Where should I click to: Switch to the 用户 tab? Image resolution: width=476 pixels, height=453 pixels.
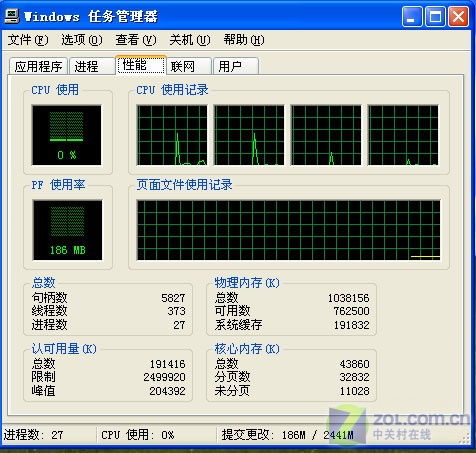(x=236, y=66)
